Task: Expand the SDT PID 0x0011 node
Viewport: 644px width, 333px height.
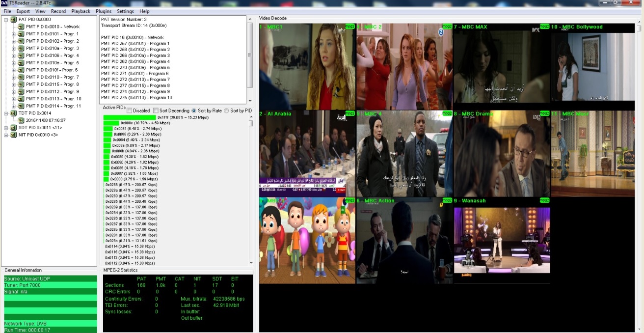Action: tap(6, 128)
